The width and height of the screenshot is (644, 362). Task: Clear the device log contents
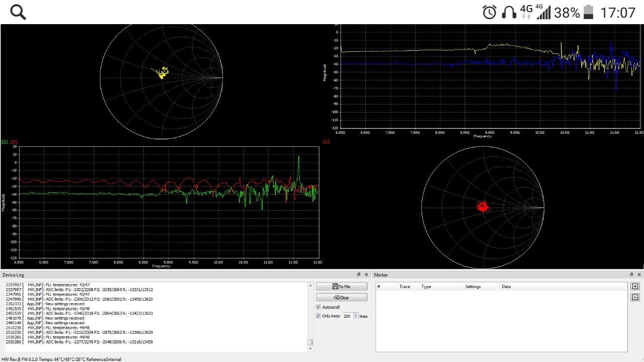pyautogui.click(x=342, y=298)
